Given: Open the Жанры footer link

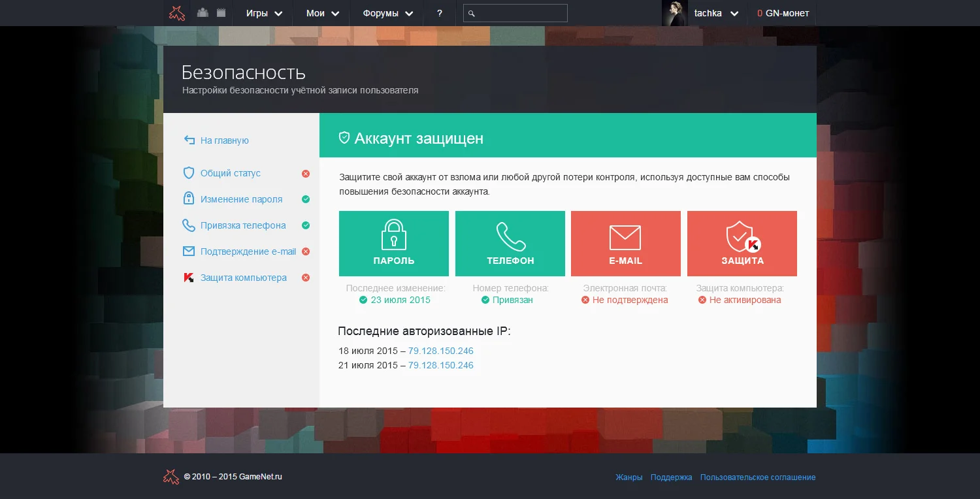Looking at the screenshot, I should [x=629, y=477].
